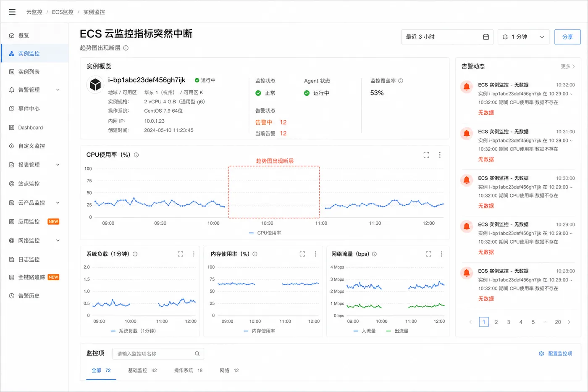Click 云监控 breadcrumb
The image size is (588, 392).
click(x=34, y=12)
